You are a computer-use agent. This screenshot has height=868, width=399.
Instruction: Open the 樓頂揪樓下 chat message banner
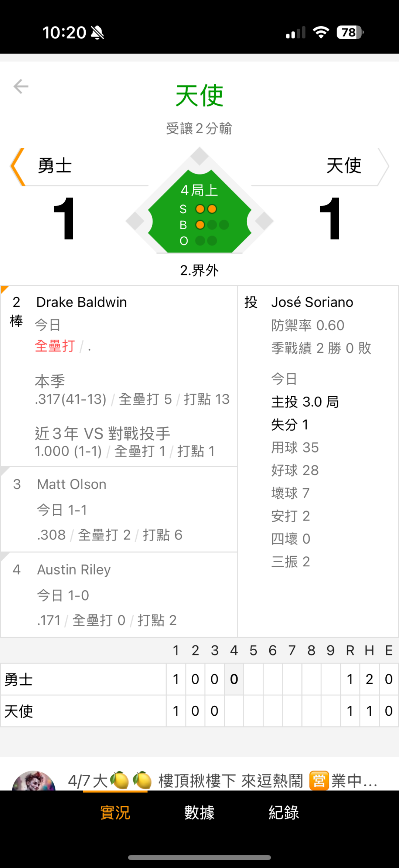click(x=222, y=781)
